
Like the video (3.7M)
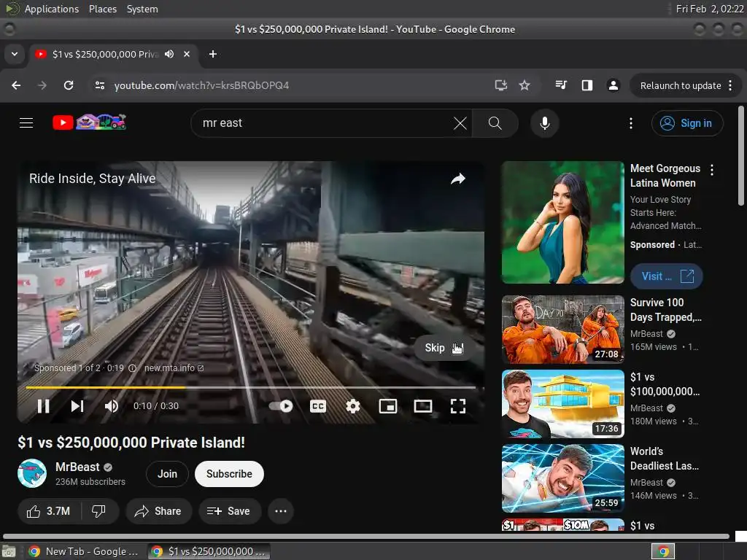[x=49, y=511]
